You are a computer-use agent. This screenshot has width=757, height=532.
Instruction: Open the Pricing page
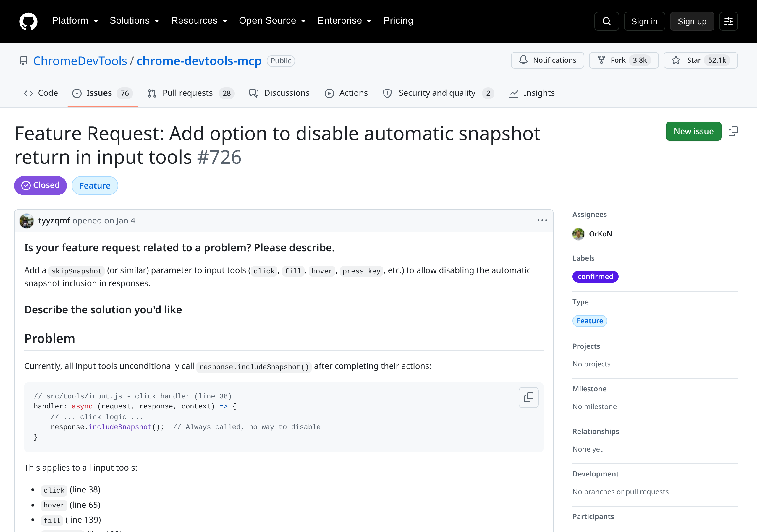[x=398, y=20]
